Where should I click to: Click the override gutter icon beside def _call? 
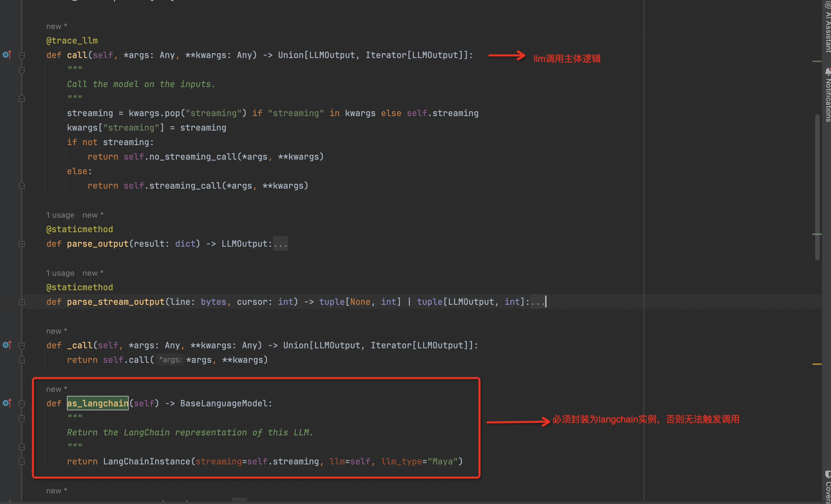[x=7, y=345]
